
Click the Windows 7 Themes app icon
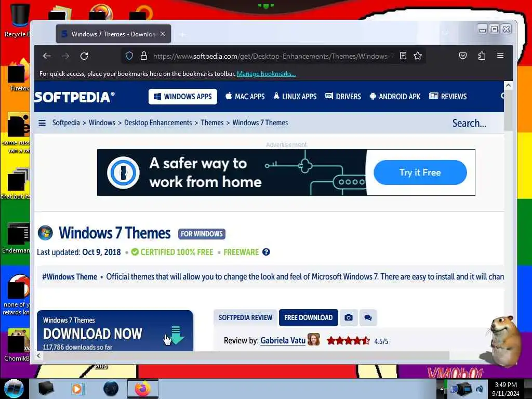(x=45, y=233)
